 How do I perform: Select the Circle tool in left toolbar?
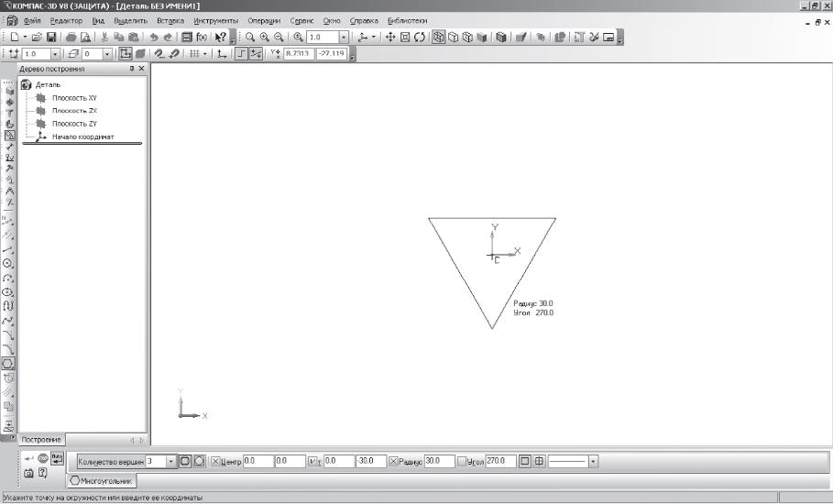[x=8, y=263]
